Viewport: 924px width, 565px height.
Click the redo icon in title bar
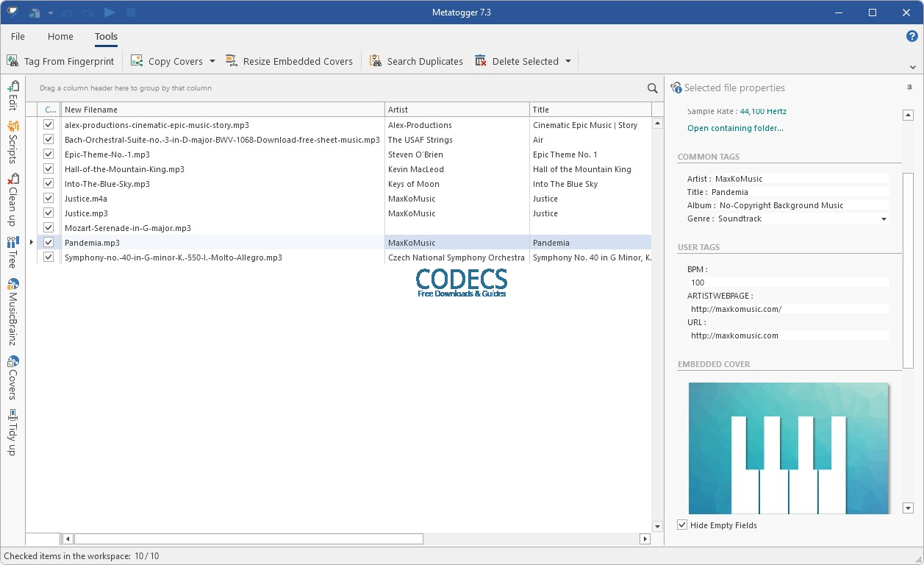coord(90,13)
